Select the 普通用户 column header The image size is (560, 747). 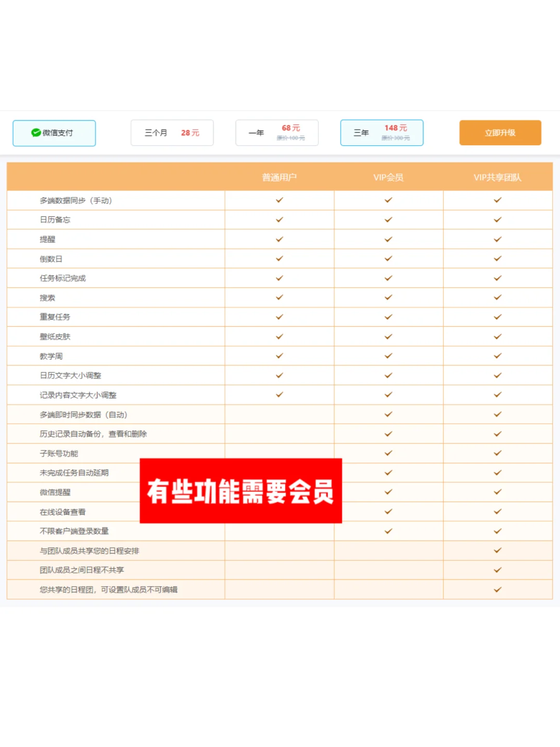click(x=279, y=177)
